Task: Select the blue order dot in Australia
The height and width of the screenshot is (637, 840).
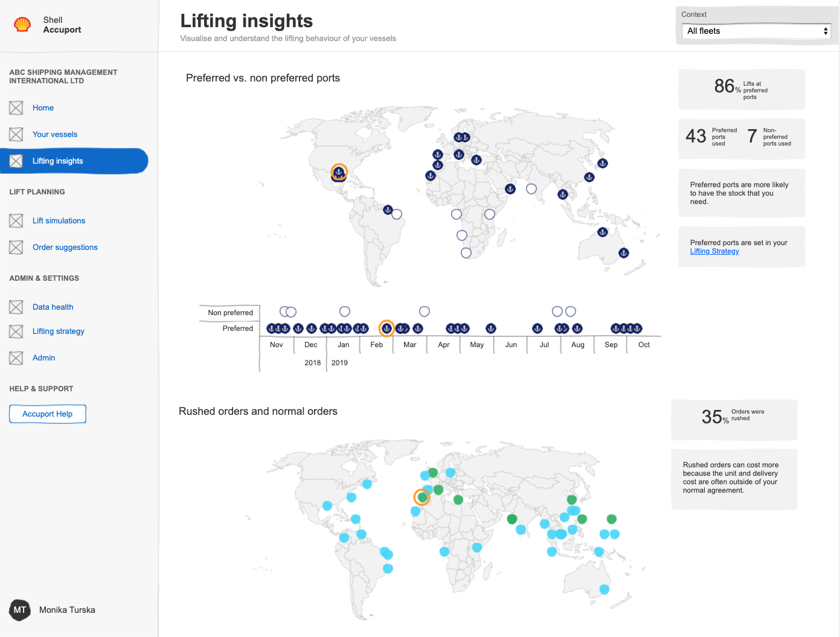Action: click(604, 589)
